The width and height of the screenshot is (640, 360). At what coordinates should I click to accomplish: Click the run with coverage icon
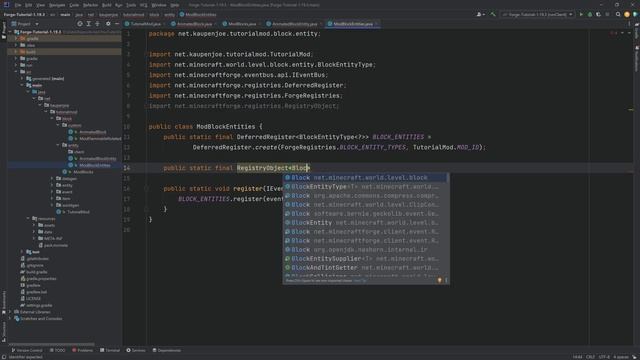(598, 14)
